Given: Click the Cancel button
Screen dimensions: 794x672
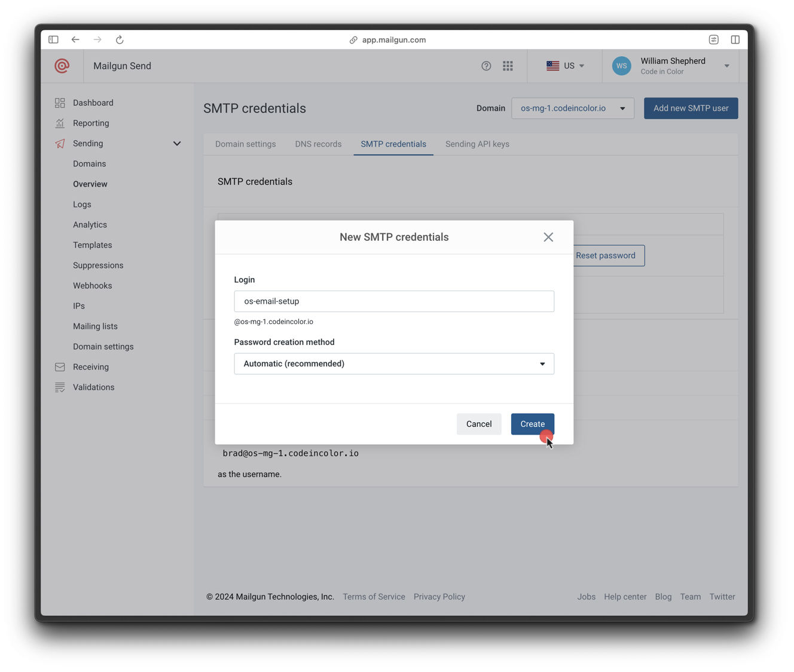Looking at the screenshot, I should click(479, 424).
